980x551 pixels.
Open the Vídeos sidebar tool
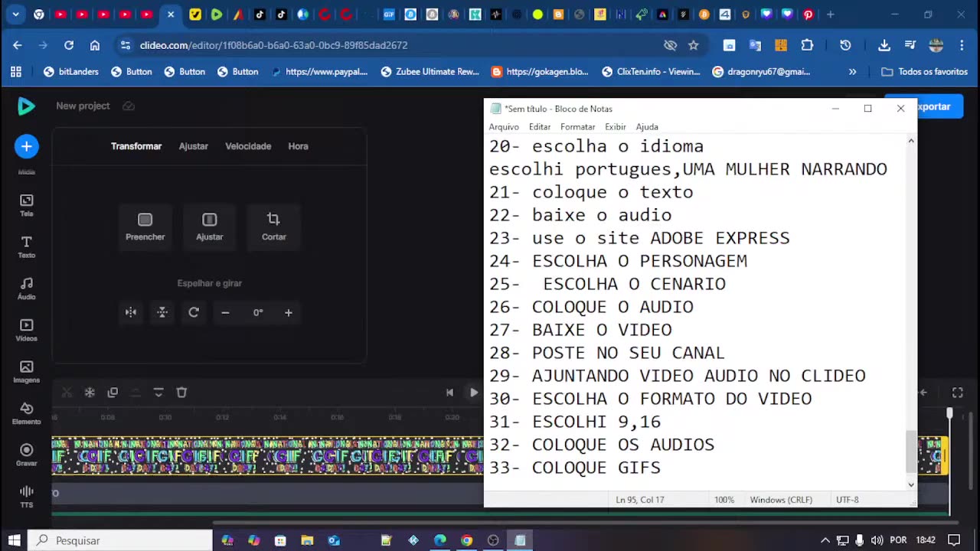coord(26,330)
